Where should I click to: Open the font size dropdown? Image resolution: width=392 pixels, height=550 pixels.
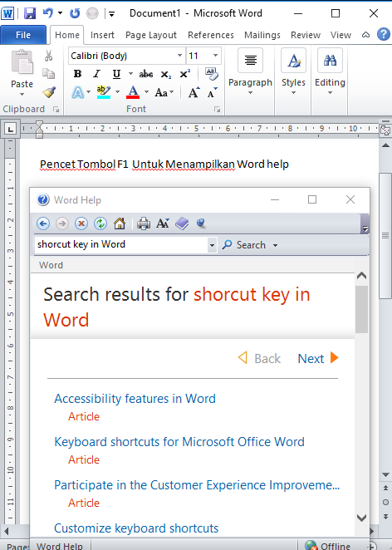215,56
